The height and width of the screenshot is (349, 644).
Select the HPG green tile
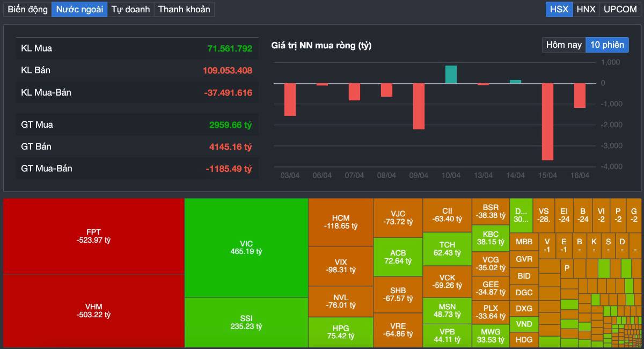click(340, 332)
